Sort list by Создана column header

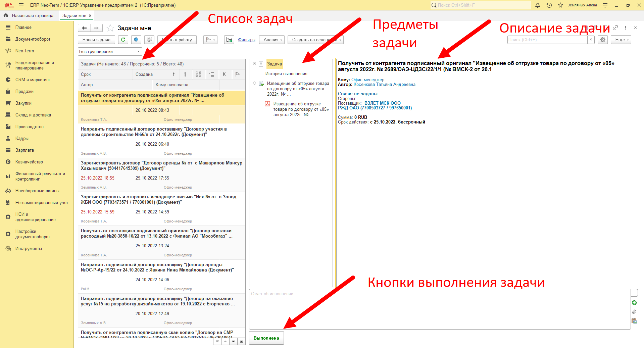156,74
